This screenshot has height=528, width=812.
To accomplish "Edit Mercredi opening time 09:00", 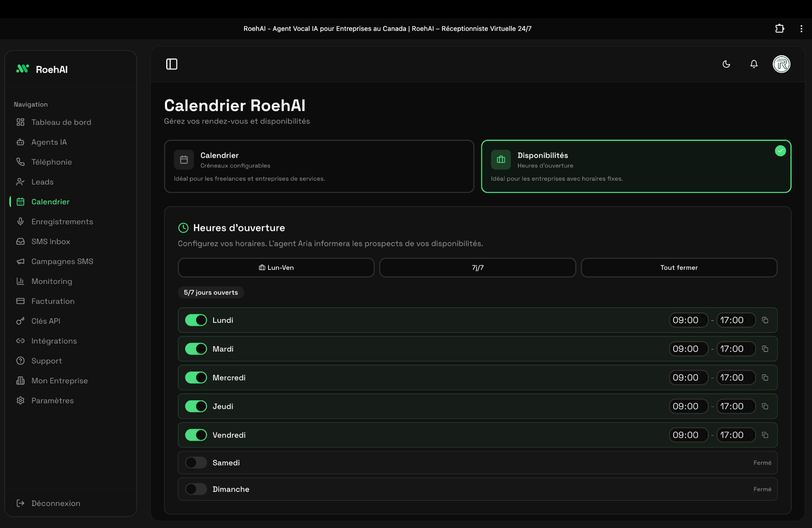I will point(689,378).
